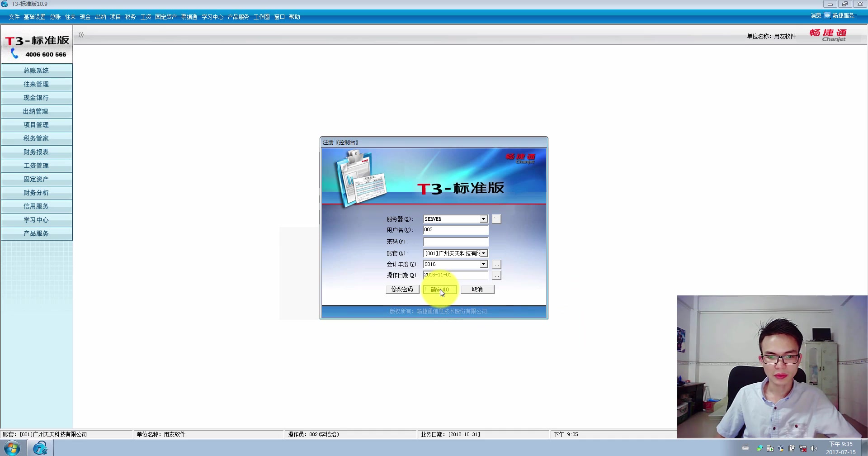868x456 pixels.
Task: Click the 修改密码 button
Action: tap(402, 290)
